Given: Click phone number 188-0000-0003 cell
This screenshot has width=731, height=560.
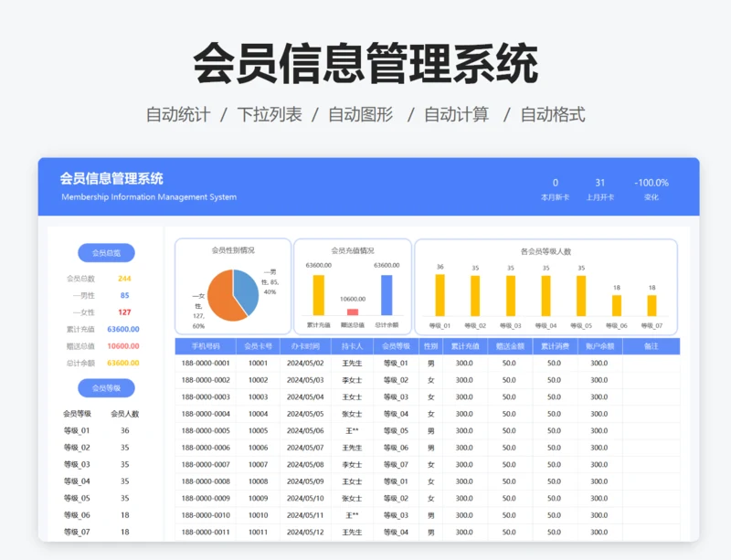Looking at the screenshot, I should coord(206,396).
